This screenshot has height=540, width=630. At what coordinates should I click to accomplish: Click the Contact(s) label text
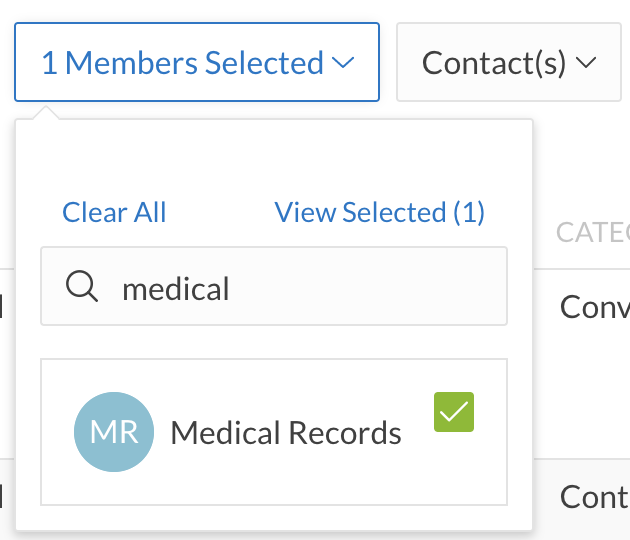tap(494, 63)
